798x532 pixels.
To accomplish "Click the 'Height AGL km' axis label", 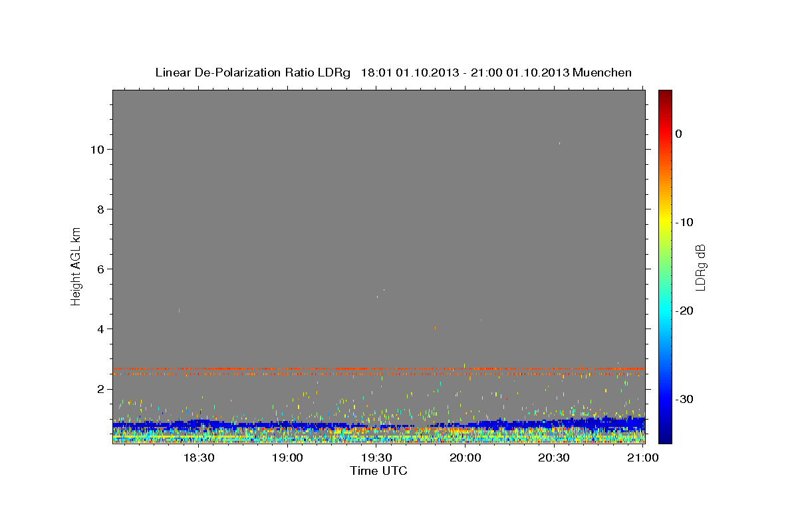I will click(x=76, y=265).
